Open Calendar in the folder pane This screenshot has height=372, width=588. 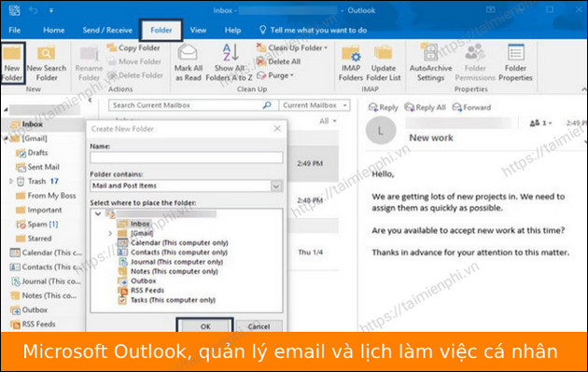46,253
